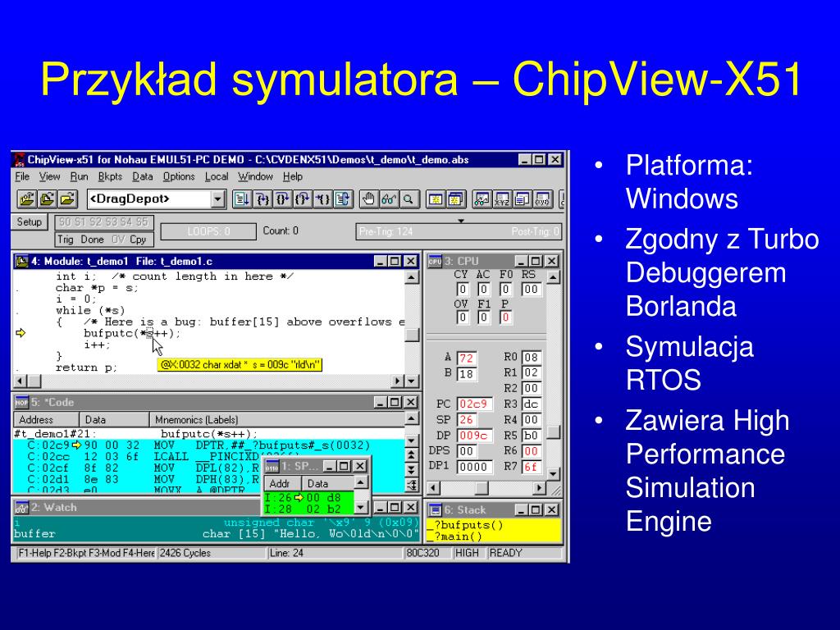Click the step-into braces icon with inner arrow
840x630 pixels.
point(262,200)
